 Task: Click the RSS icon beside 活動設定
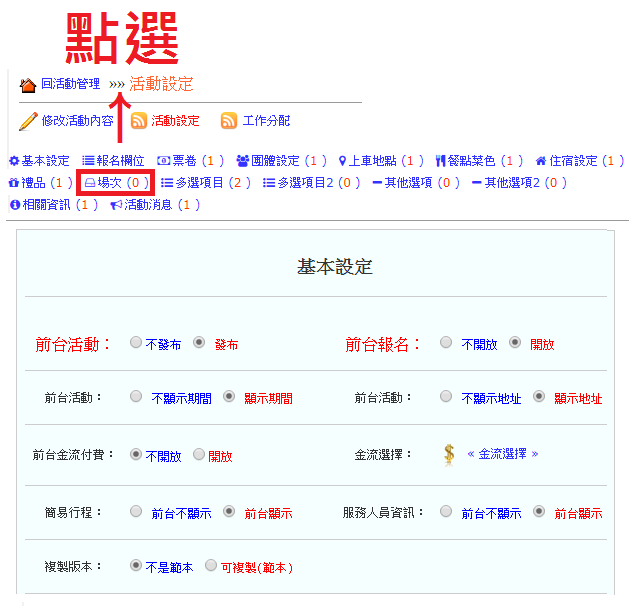[140, 121]
